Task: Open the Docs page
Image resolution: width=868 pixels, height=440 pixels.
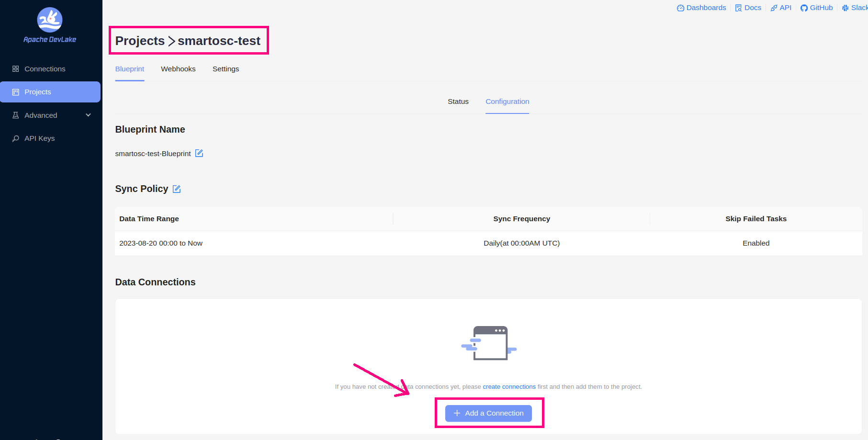Action: [x=748, y=7]
